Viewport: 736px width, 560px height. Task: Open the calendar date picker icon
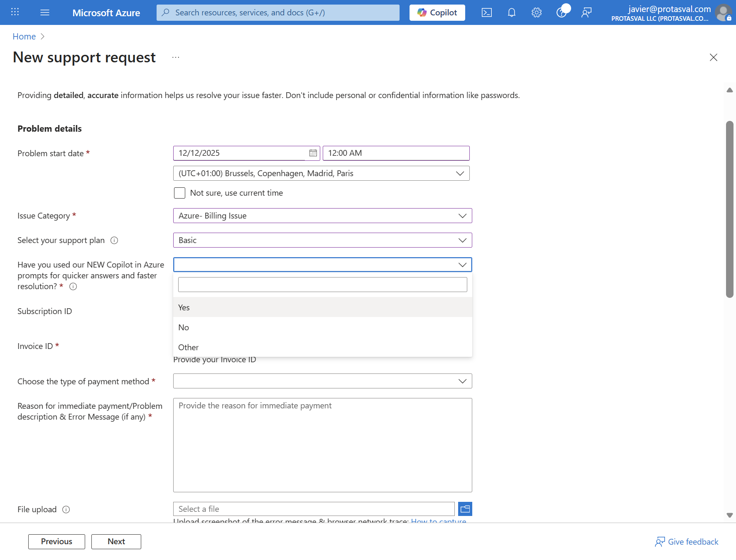tap(313, 153)
